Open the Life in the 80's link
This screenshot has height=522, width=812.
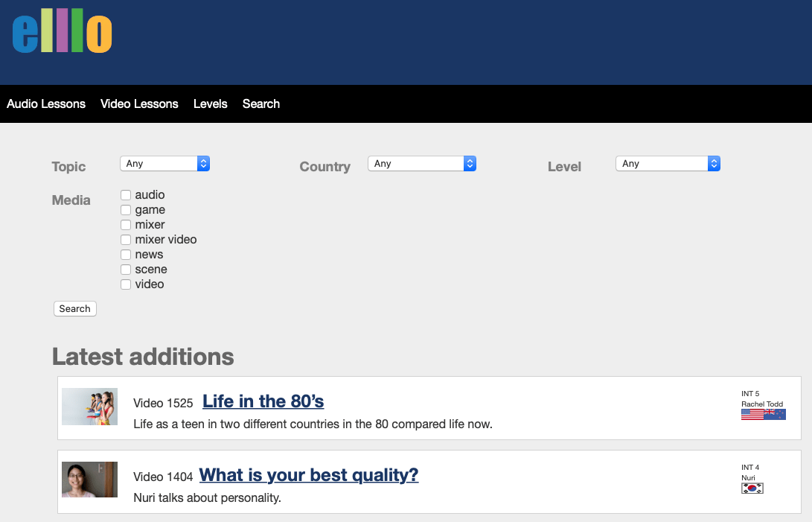click(263, 401)
